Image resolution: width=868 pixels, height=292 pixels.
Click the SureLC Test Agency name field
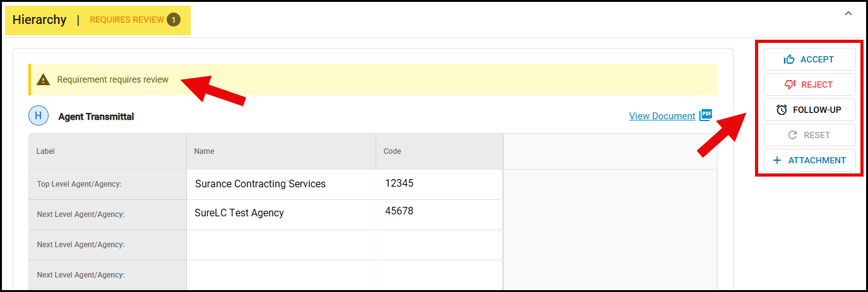[282, 214]
